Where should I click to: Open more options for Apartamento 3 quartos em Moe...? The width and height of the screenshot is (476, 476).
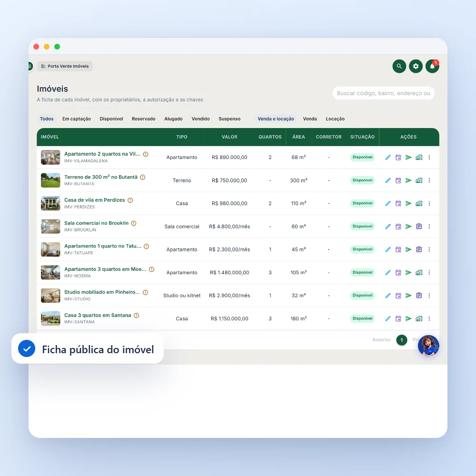[429, 273]
